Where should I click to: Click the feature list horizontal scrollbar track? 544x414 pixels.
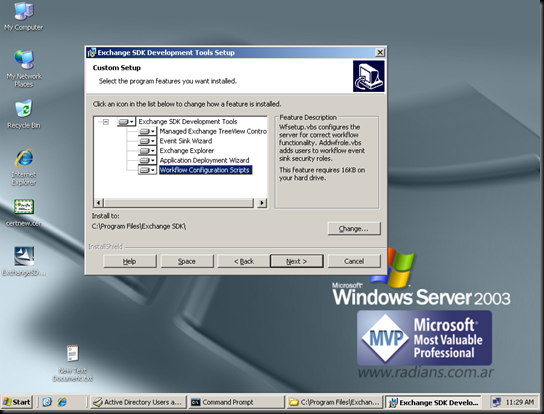[180, 203]
